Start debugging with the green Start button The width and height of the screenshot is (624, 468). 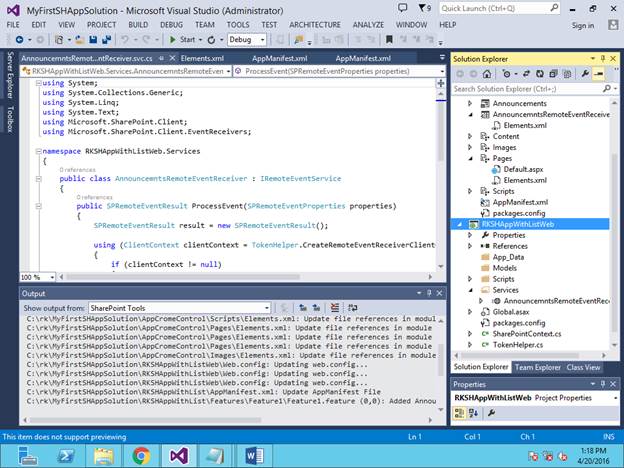(182, 40)
